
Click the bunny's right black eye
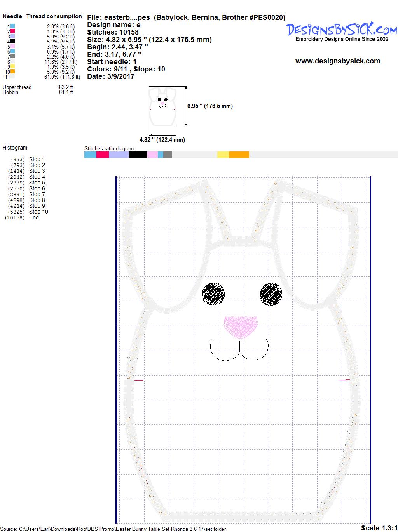pos(271,293)
